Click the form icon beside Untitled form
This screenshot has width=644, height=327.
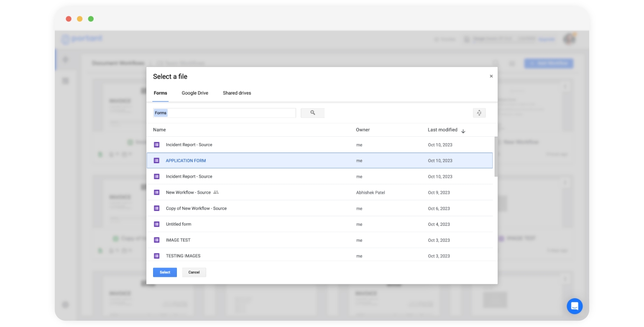[x=157, y=224]
